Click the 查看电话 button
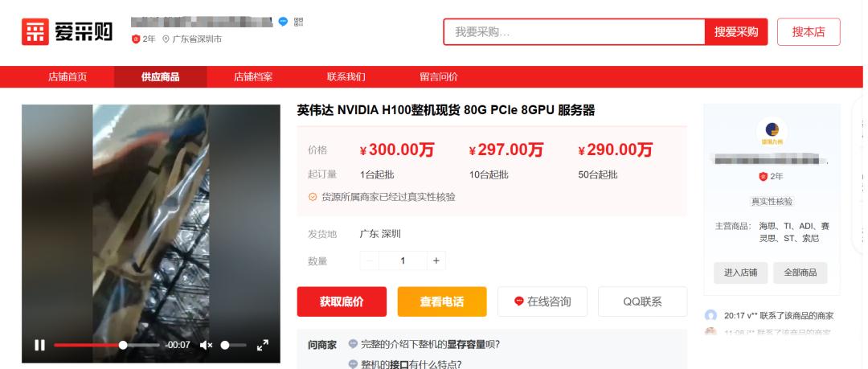 click(442, 301)
